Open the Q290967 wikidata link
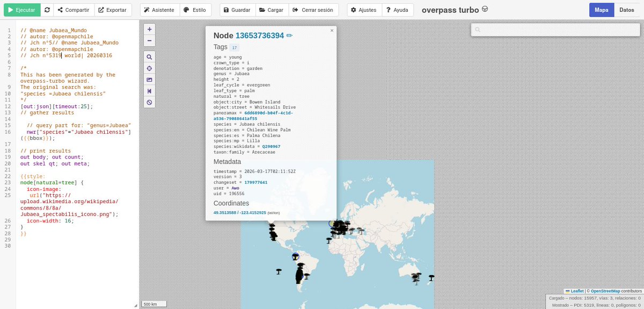Screen dimensions: 644x309 click(x=270, y=146)
